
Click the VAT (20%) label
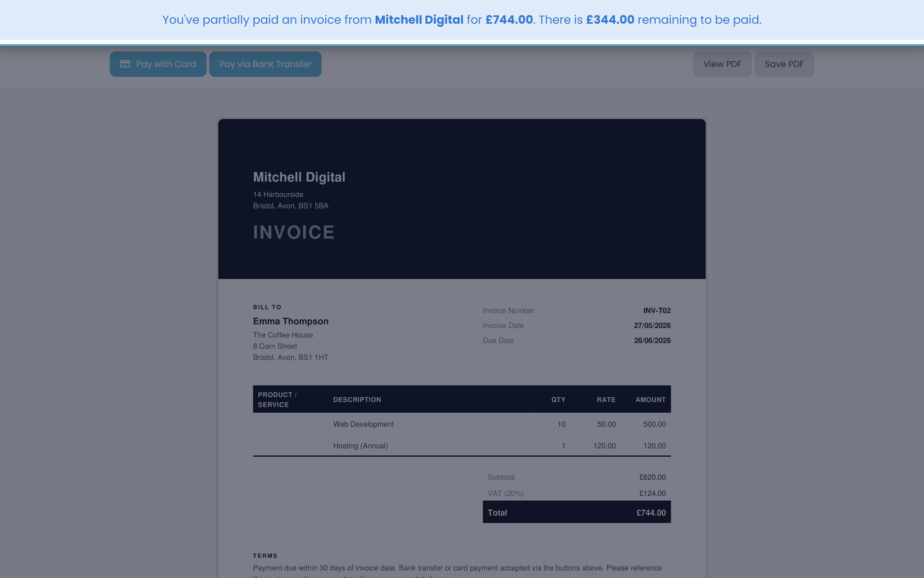click(506, 494)
